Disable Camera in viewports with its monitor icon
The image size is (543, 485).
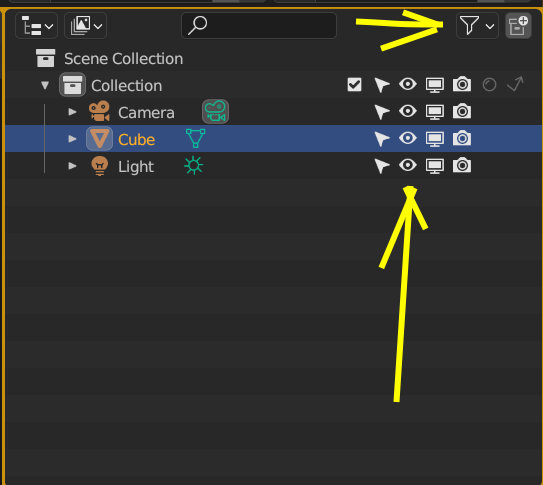(435, 112)
